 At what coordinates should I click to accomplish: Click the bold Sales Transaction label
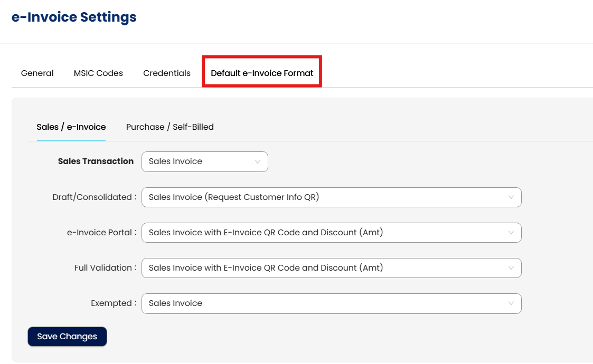(96, 161)
